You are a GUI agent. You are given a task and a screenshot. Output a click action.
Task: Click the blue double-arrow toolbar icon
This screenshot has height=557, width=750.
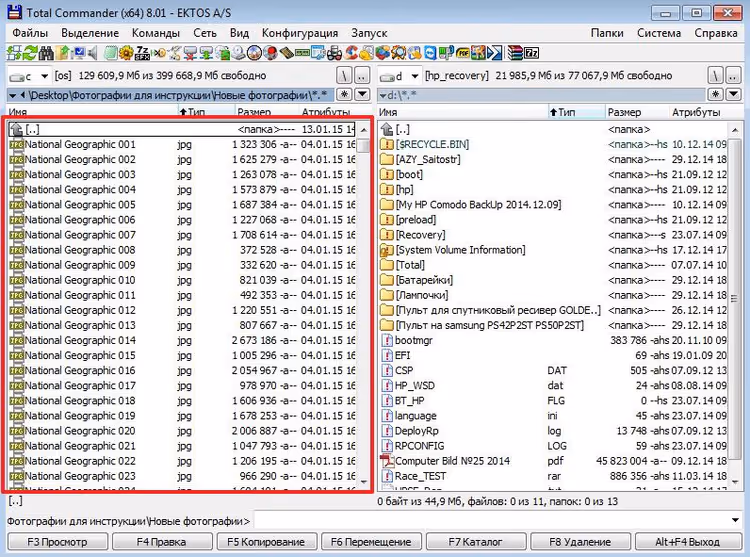pos(495,53)
